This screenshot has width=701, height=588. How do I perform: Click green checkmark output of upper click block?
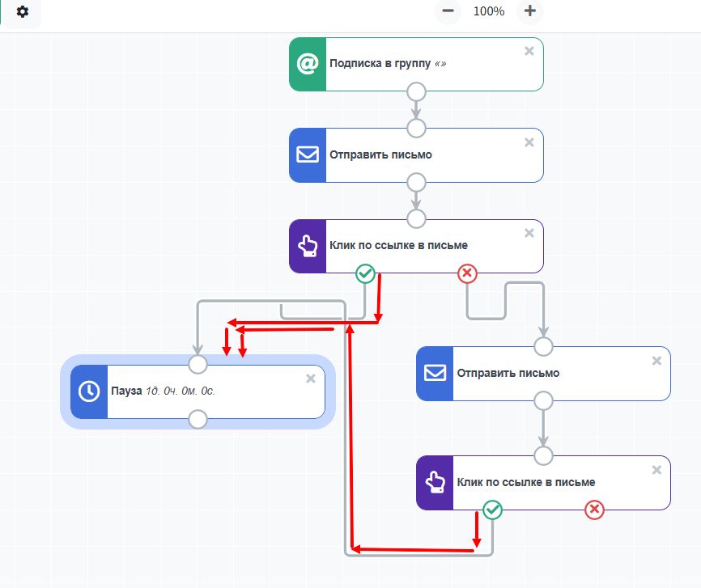coord(366,274)
